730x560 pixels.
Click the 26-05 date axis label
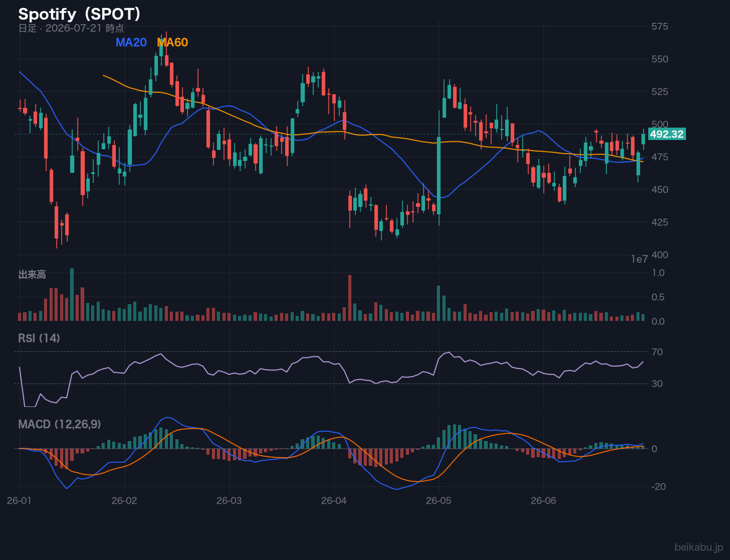(439, 501)
